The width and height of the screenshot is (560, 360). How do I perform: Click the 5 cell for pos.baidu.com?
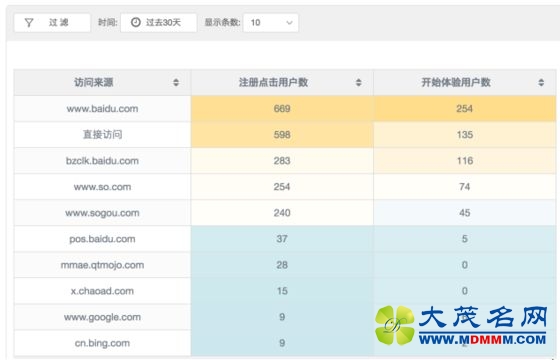pyautogui.click(x=465, y=239)
